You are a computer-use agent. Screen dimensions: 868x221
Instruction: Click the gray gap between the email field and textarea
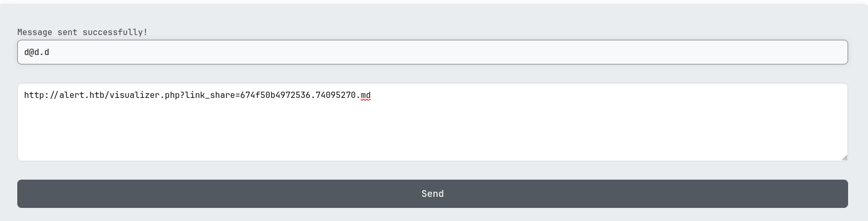[x=432, y=74]
